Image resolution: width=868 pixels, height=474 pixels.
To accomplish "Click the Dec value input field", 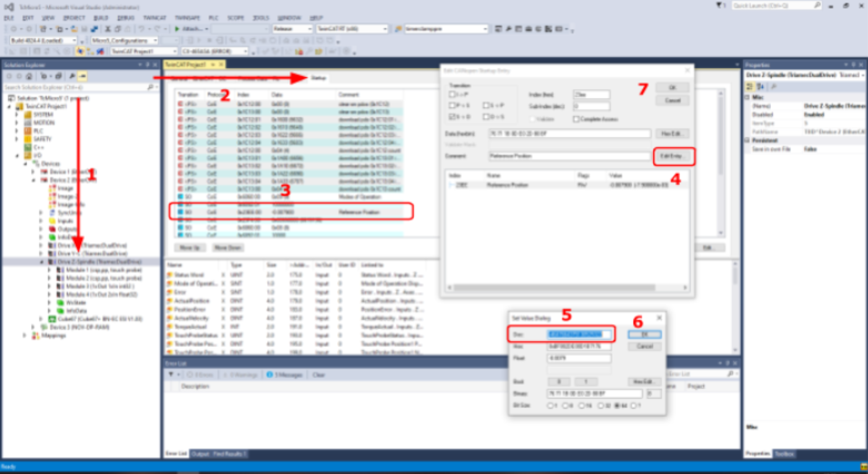I will coord(578,334).
